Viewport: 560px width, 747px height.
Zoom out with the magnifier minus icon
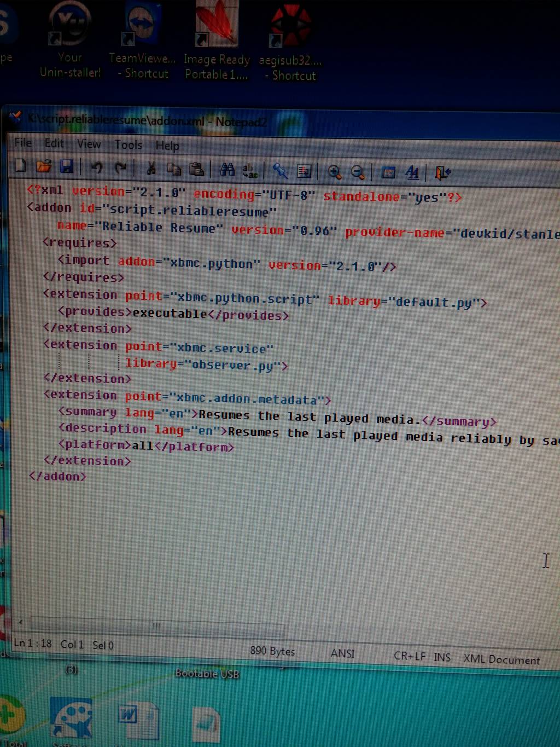[x=358, y=173]
